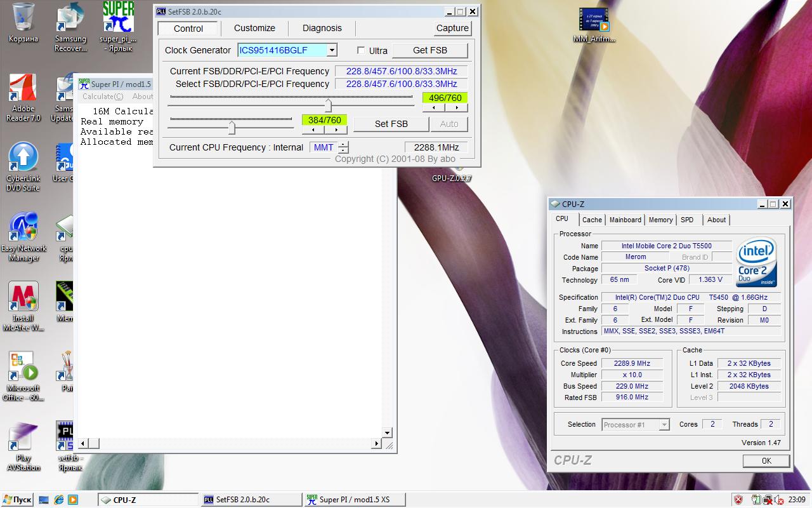Viewport: 812px width, 508px height.
Task: Click the Rated FSB 916.0 MHz value
Action: (x=632, y=398)
